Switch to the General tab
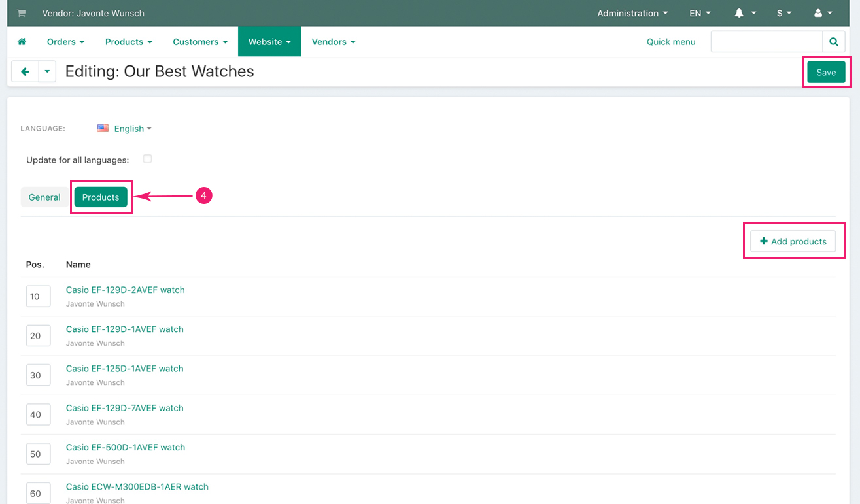Viewport: 860px width, 504px height. [x=44, y=197]
